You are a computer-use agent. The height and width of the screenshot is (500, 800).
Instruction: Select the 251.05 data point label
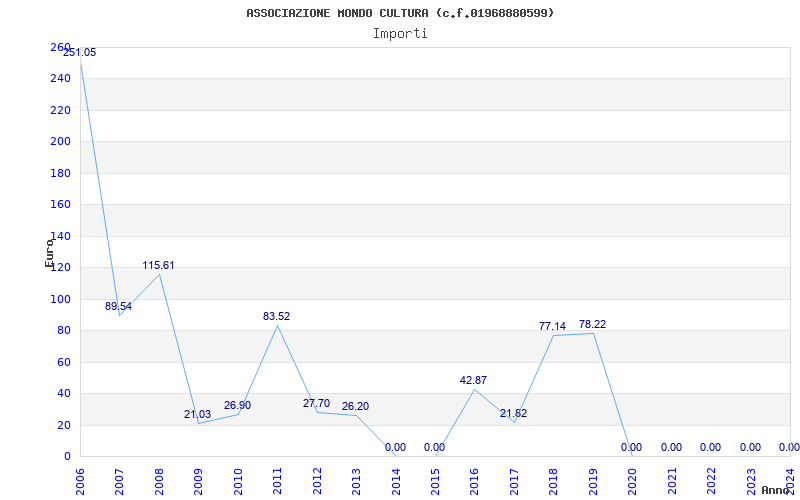(x=80, y=53)
